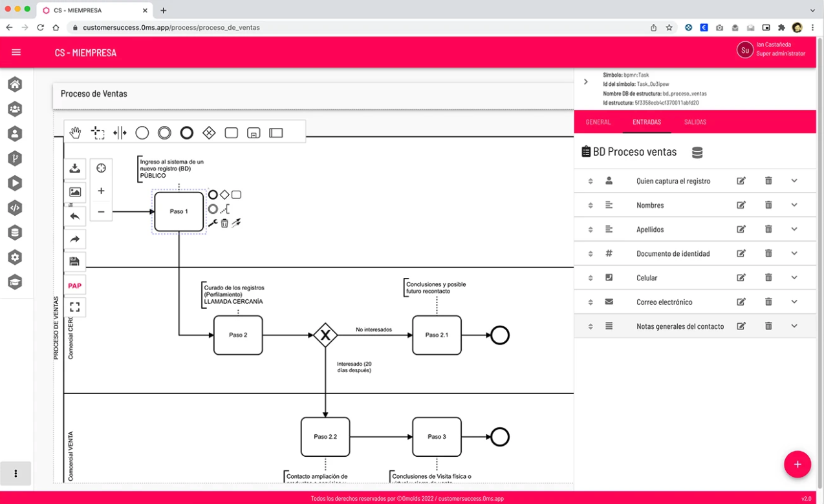The height and width of the screenshot is (504, 824).
Task: Expand the Nombres row chevron
Action: [794, 205]
